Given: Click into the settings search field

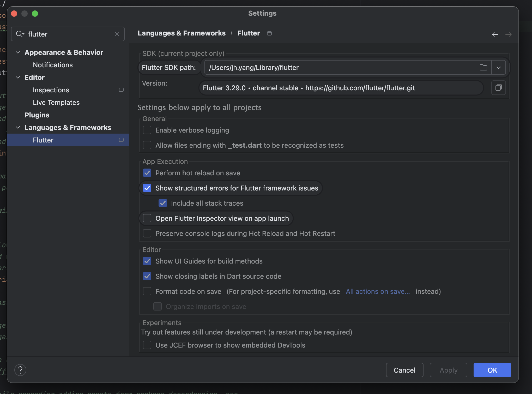Looking at the screenshot, I should click(68, 34).
